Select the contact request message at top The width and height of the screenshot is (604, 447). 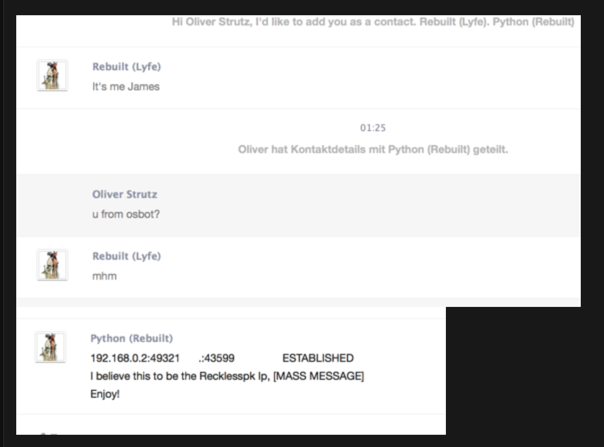[373, 22]
